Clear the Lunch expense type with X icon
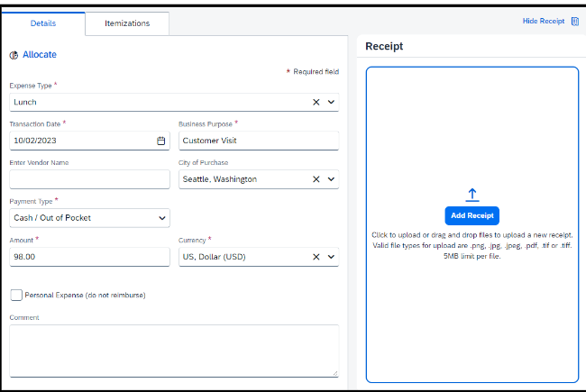This screenshot has height=392, width=586. coord(316,102)
